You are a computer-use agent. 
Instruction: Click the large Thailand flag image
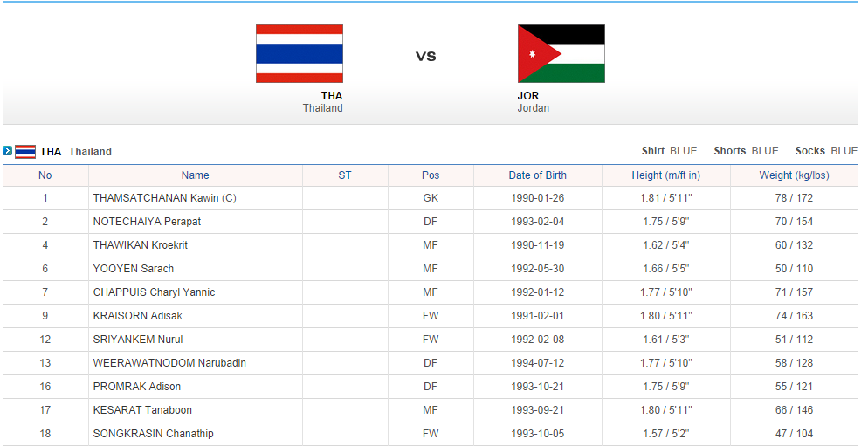299,53
